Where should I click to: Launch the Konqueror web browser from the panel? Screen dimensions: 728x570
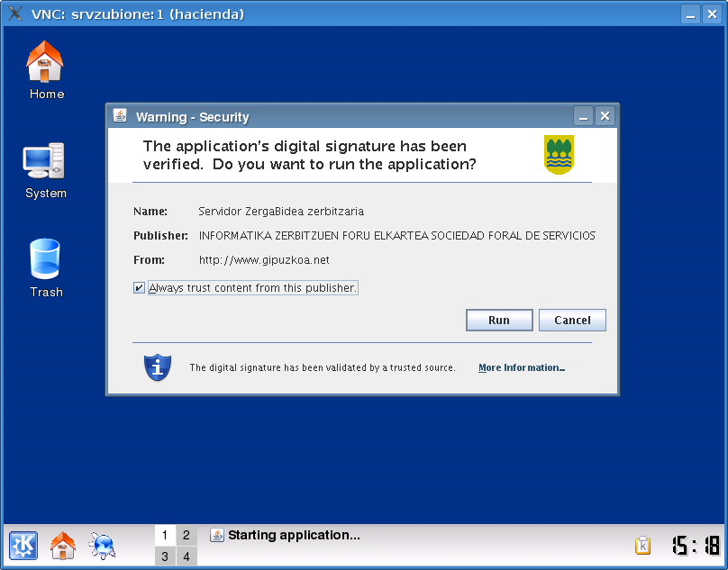pyautogui.click(x=102, y=546)
